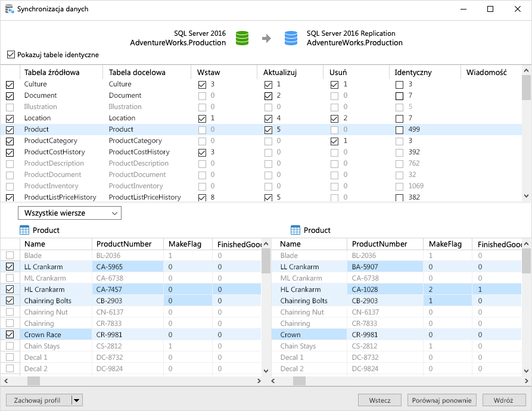
Task: Click the ProductDescription source table name
Action: pos(54,163)
